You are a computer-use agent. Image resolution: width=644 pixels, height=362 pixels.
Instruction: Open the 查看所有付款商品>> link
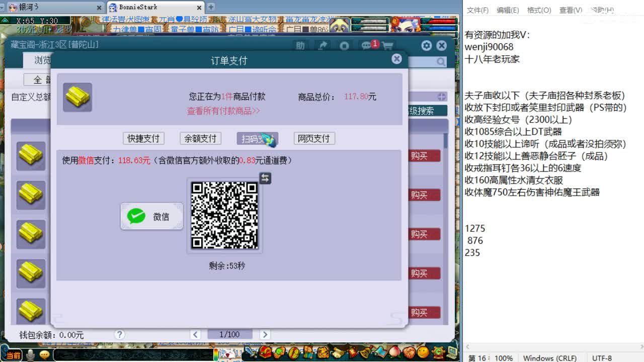(x=223, y=111)
